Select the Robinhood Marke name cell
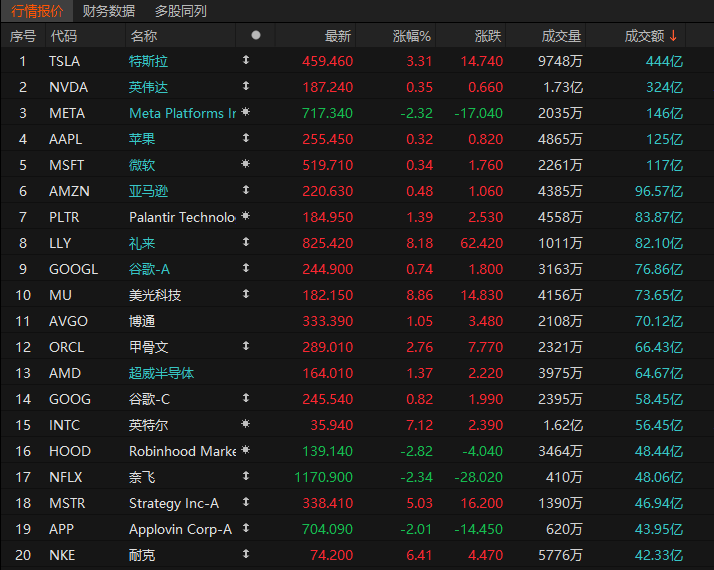 click(x=182, y=451)
